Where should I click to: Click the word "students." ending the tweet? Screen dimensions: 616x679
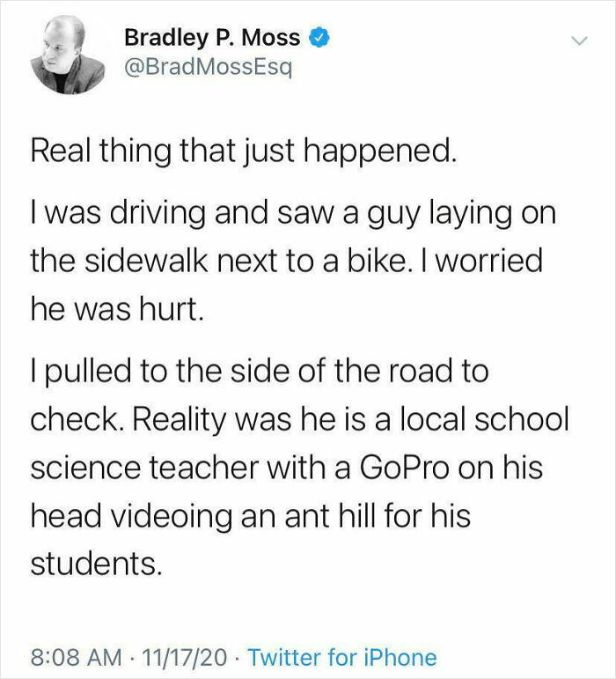click(97, 565)
